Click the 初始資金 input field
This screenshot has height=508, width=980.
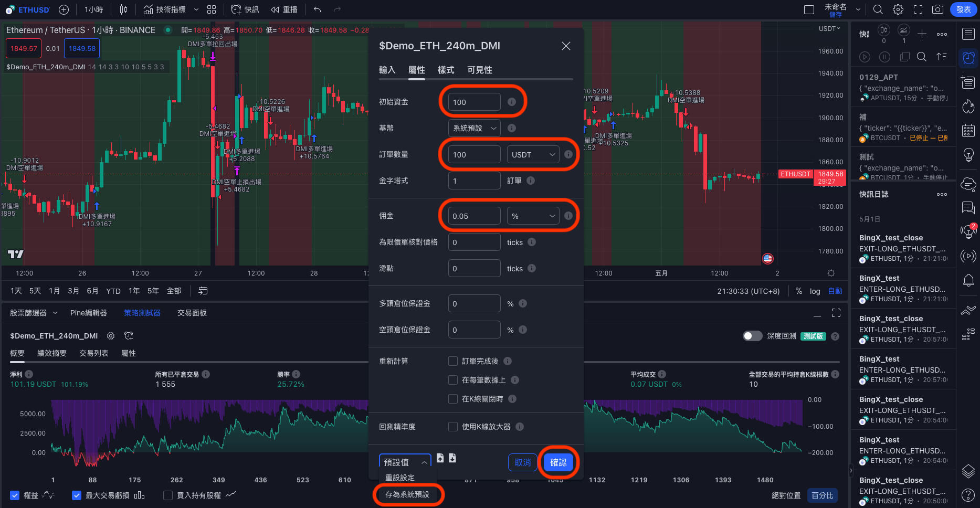475,102
